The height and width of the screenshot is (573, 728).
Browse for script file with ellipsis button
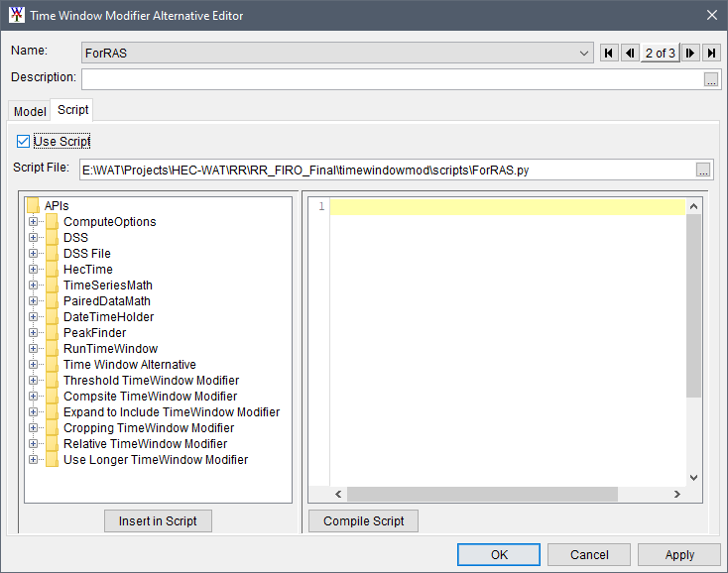tap(703, 170)
